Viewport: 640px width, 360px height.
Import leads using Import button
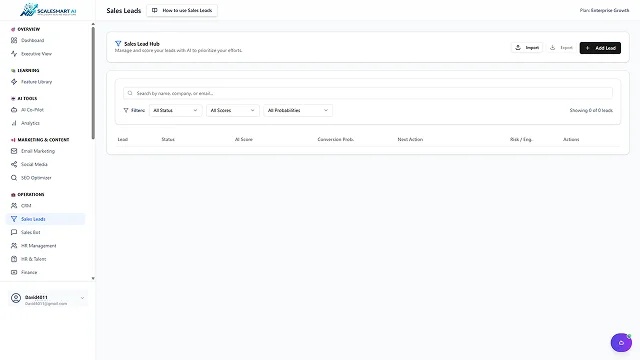[x=527, y=48]
